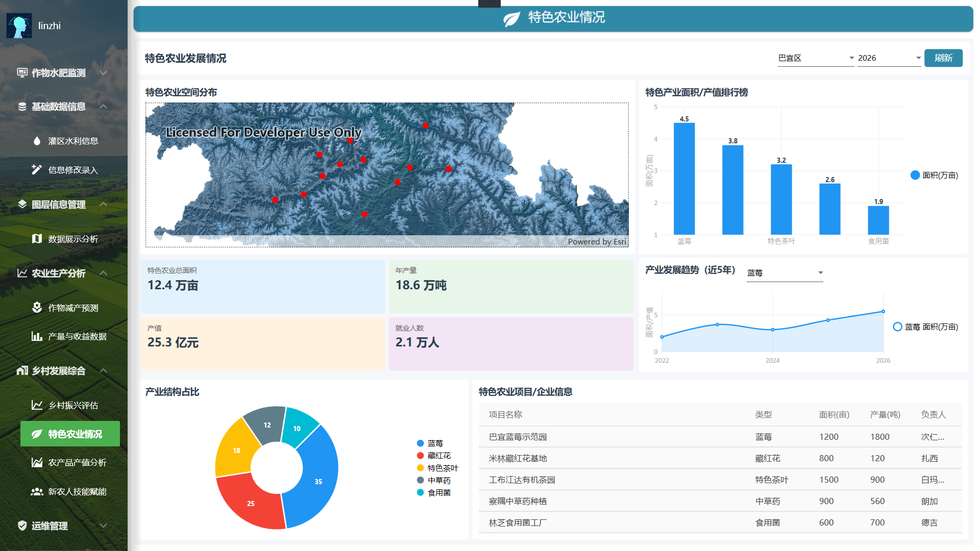Toggle 中草药 legend in pie chart
Viewport: 980px width, 551px height.
[x=434, y=480]
